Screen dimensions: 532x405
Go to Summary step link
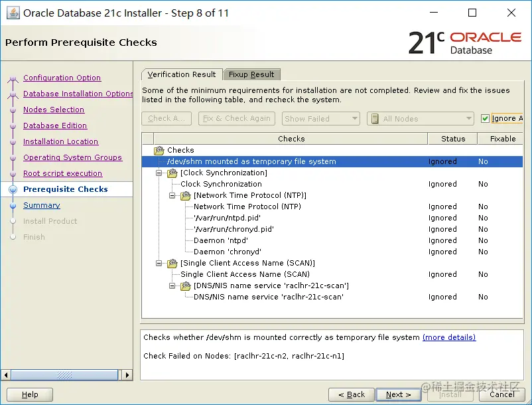[42, 205]
